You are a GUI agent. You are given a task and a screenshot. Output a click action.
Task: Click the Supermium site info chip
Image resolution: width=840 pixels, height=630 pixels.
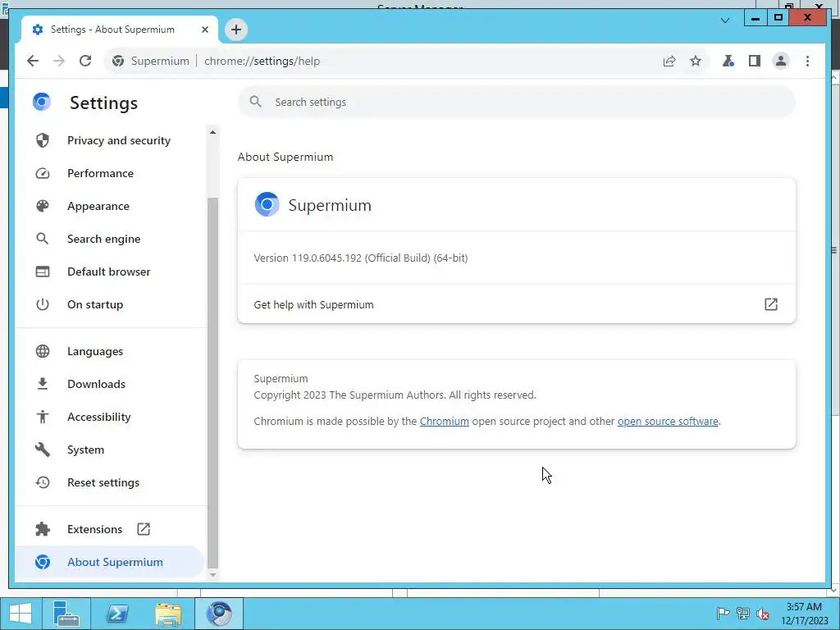coord(150,61)
